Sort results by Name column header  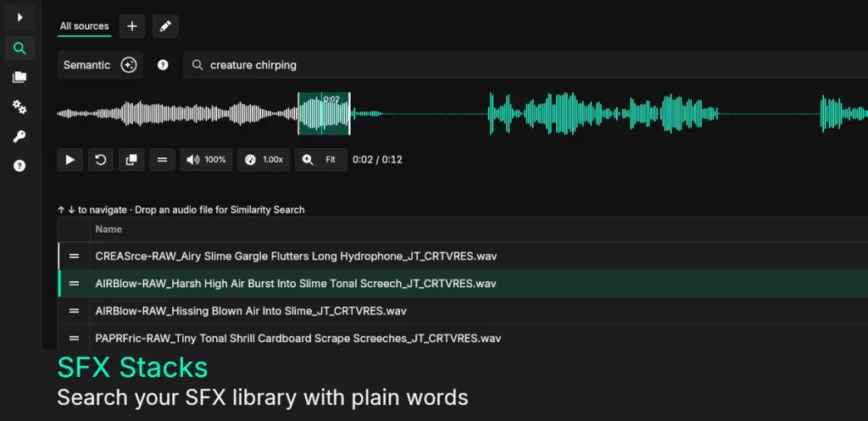(108, 229)
